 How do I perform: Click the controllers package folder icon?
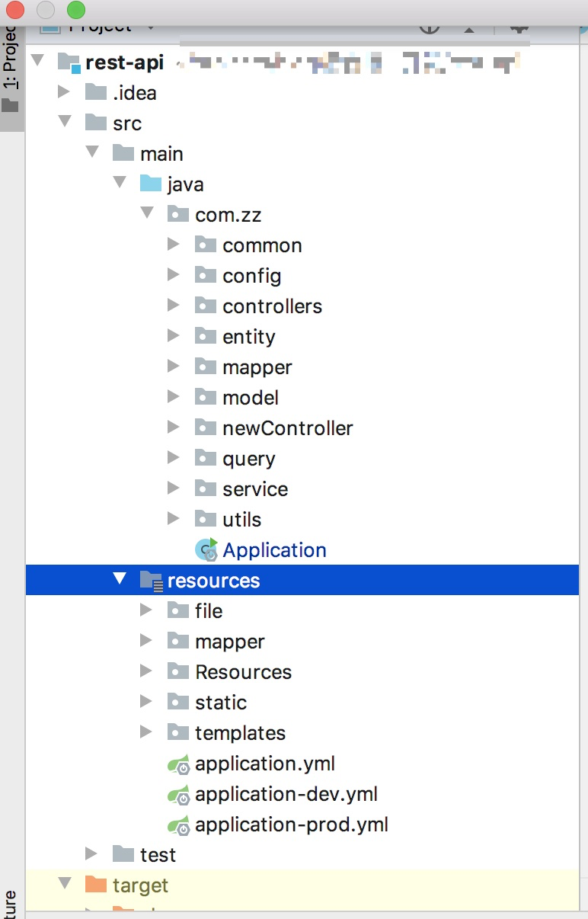(206, 306)
